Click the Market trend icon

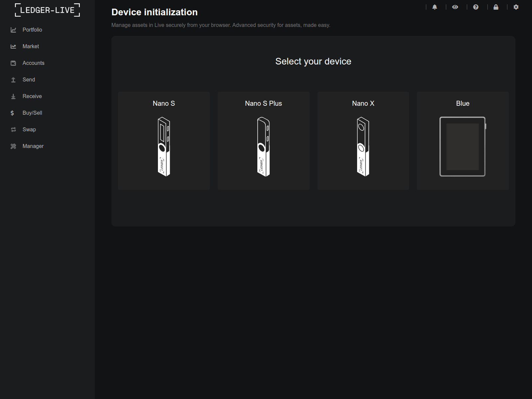(13, 47)
